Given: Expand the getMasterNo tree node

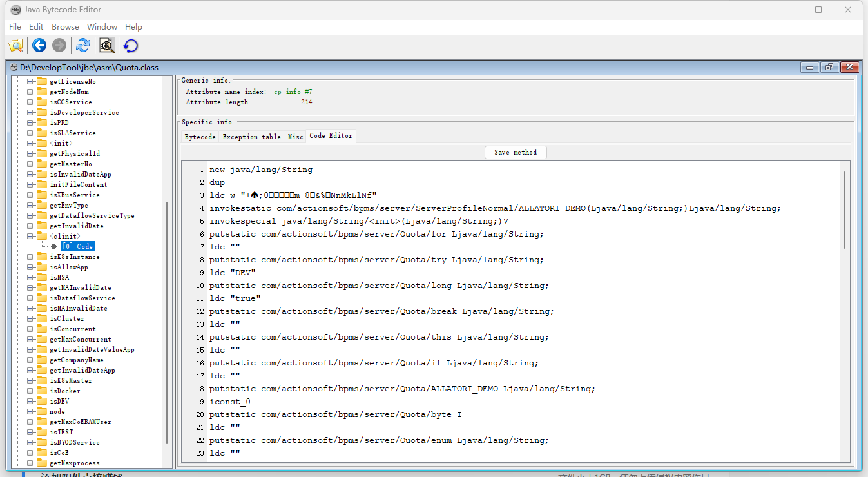Looking at the screenshot, I should point(30,164).
